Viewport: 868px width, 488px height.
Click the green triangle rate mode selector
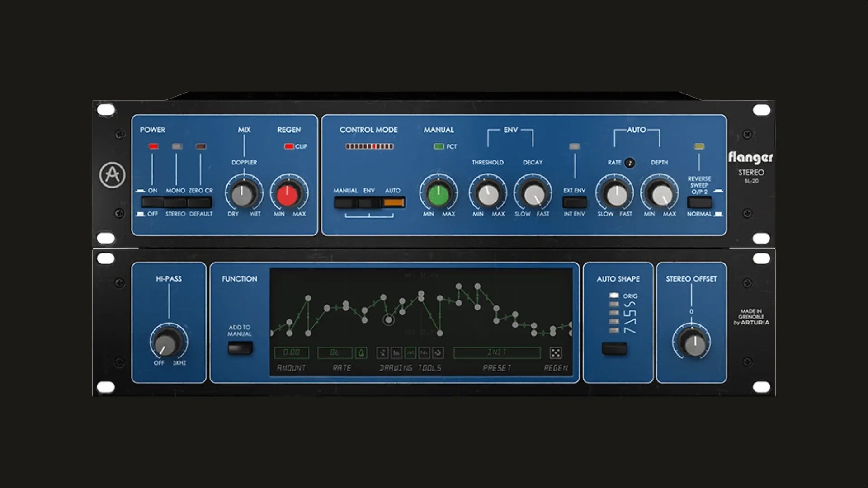(x=361, y=352)
